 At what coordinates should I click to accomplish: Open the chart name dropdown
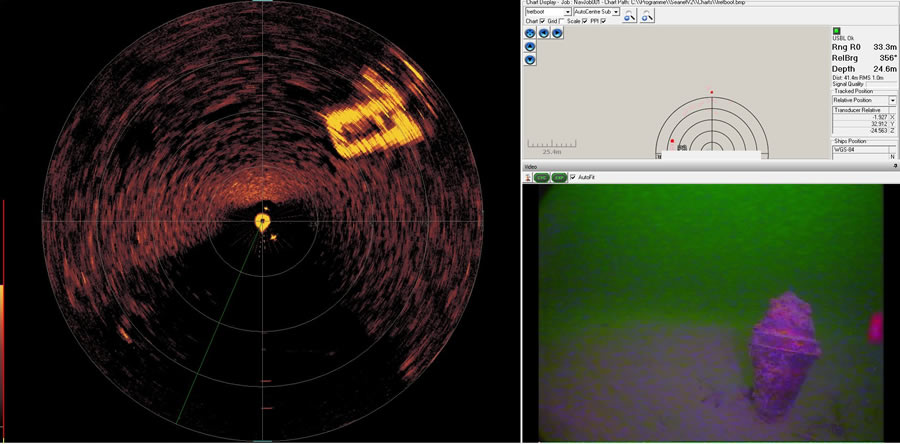tap(565, 12)
